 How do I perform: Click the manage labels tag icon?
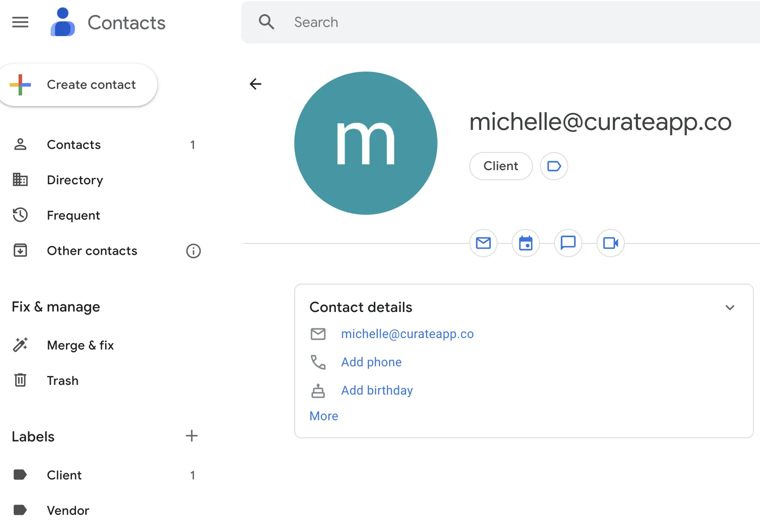554,166
